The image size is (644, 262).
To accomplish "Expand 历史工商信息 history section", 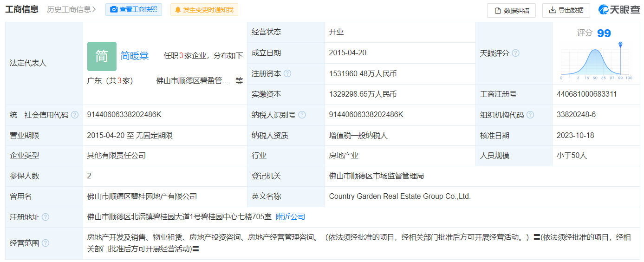I will tap(72, 9).
